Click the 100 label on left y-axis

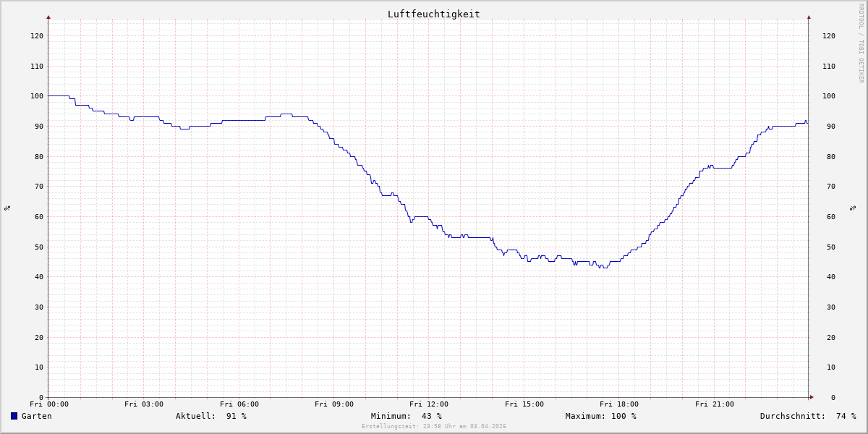click(x=36, y=96)
